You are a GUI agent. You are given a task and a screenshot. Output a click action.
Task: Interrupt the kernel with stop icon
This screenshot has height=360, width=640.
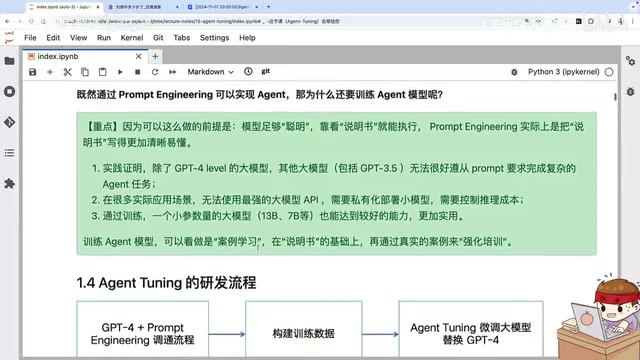pyautogui.click(x=138, y=72)
